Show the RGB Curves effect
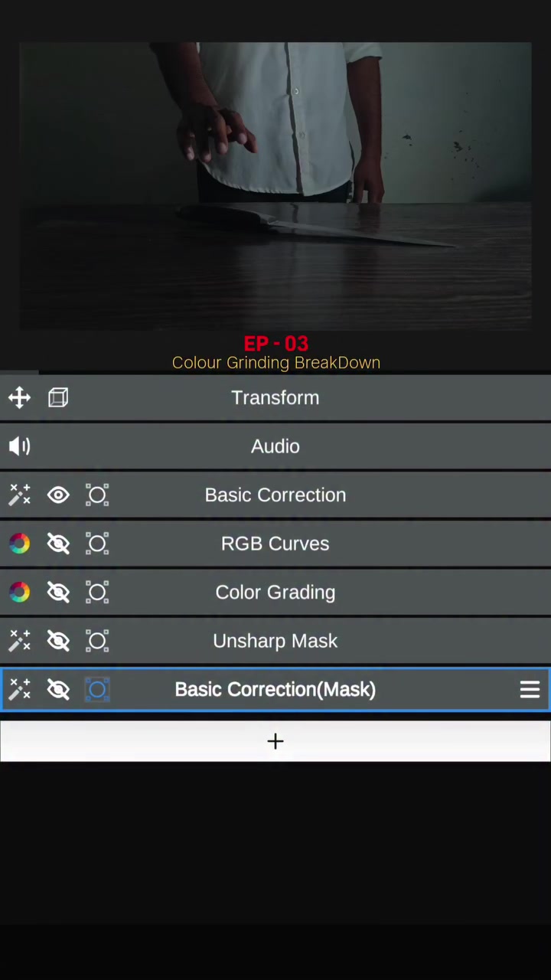The width and height of the screenshot is (551, 980). click(x=58, y=544)
